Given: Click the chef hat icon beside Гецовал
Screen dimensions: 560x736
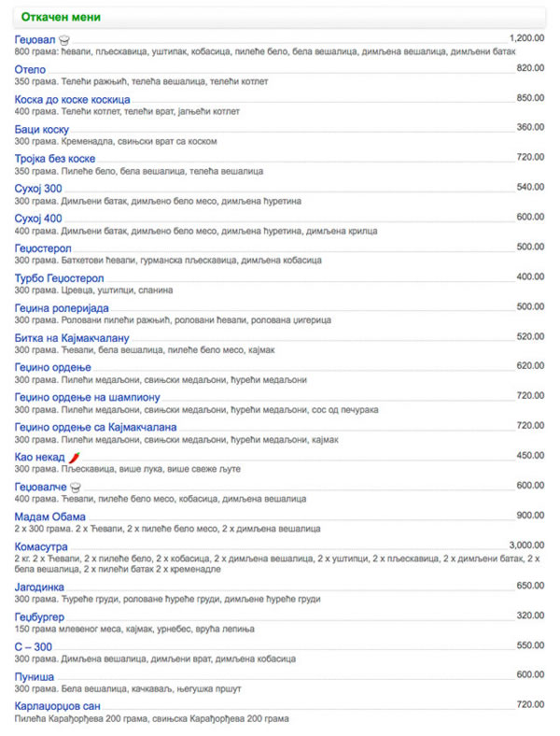Looking at the screenshot, I should (x=64, y=40).
